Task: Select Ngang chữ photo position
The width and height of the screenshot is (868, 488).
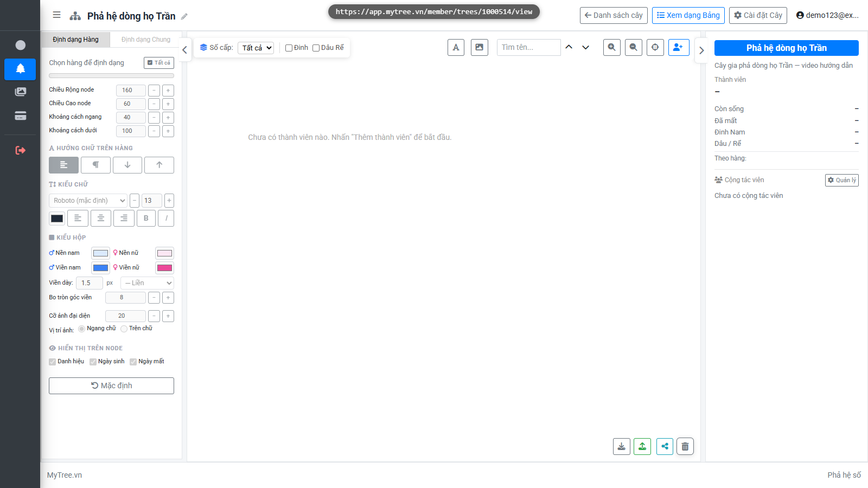Action: pos(81,329)
